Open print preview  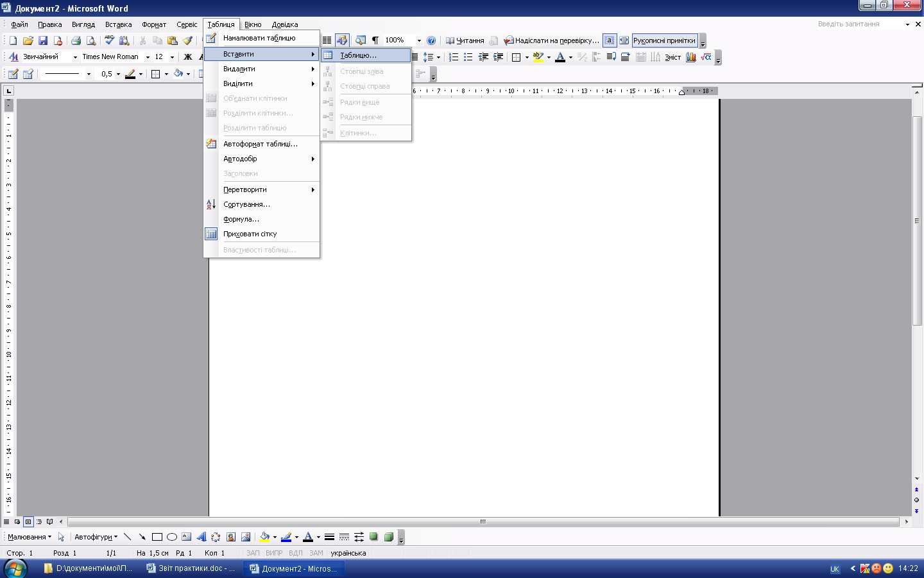click(91, 40)
